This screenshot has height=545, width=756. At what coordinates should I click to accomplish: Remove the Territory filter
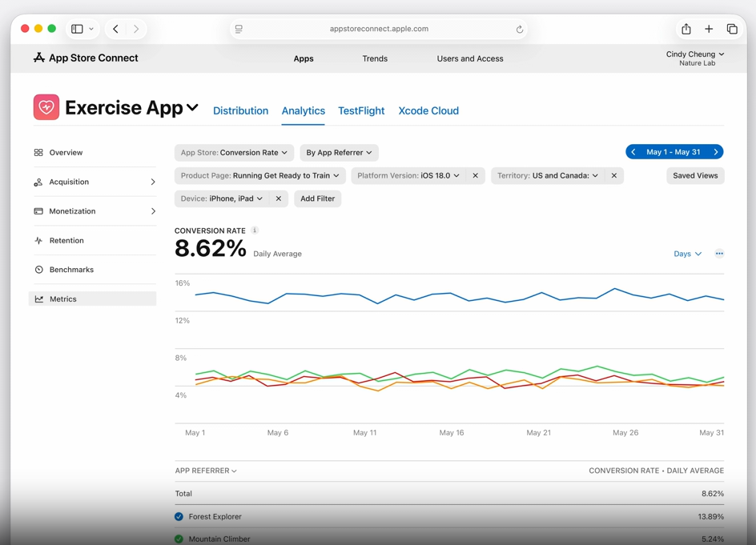pyautogui.click(x=613, y=175)
